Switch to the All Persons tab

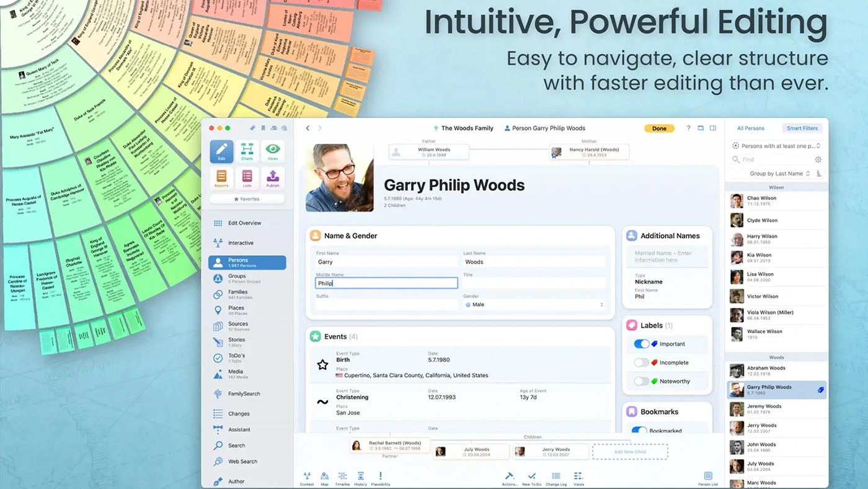click(x=750, y=128)
